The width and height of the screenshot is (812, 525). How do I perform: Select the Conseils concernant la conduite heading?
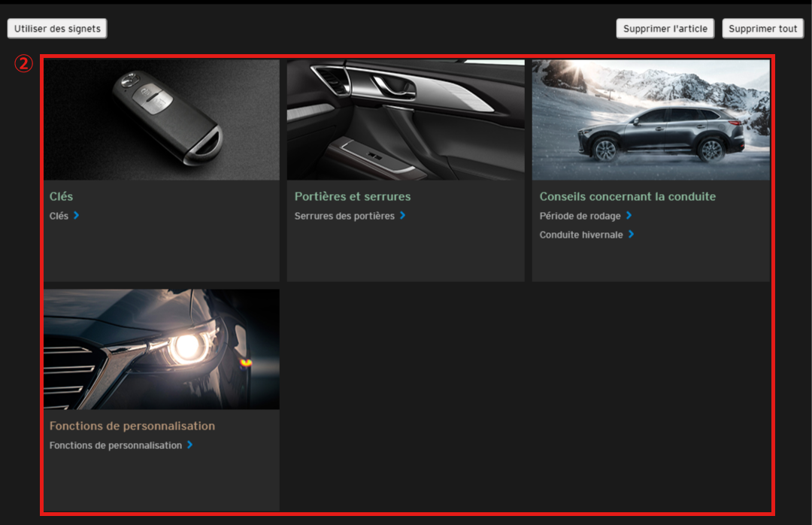pos(627,196)
